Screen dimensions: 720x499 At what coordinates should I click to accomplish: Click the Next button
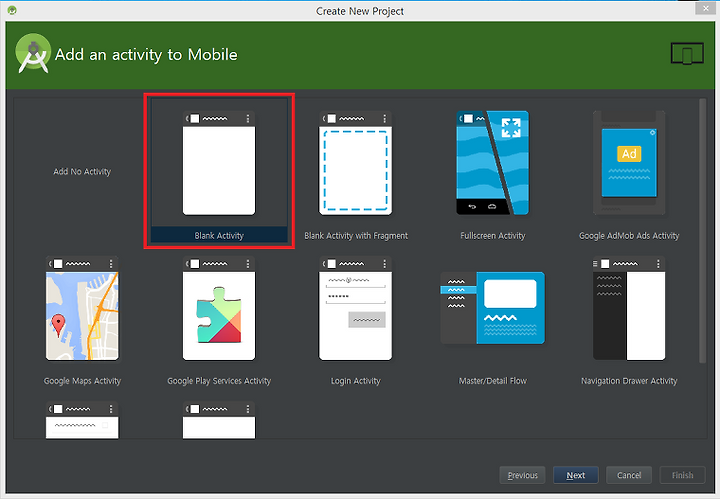point(575,475)
